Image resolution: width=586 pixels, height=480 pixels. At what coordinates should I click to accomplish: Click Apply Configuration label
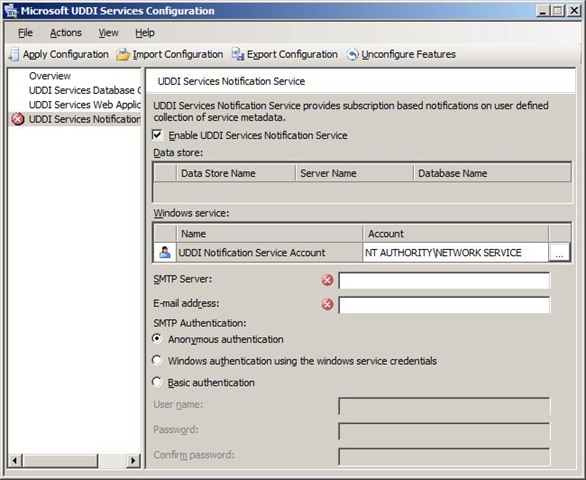tap(66, 55)
